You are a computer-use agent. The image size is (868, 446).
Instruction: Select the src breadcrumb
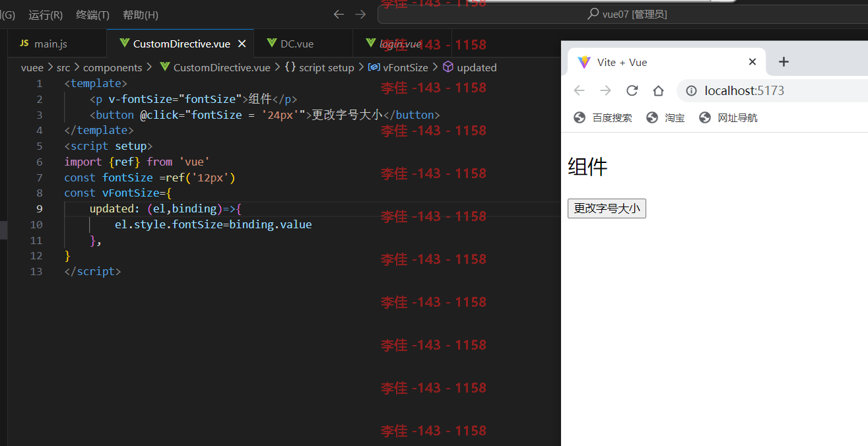click(x=63, y=67)
